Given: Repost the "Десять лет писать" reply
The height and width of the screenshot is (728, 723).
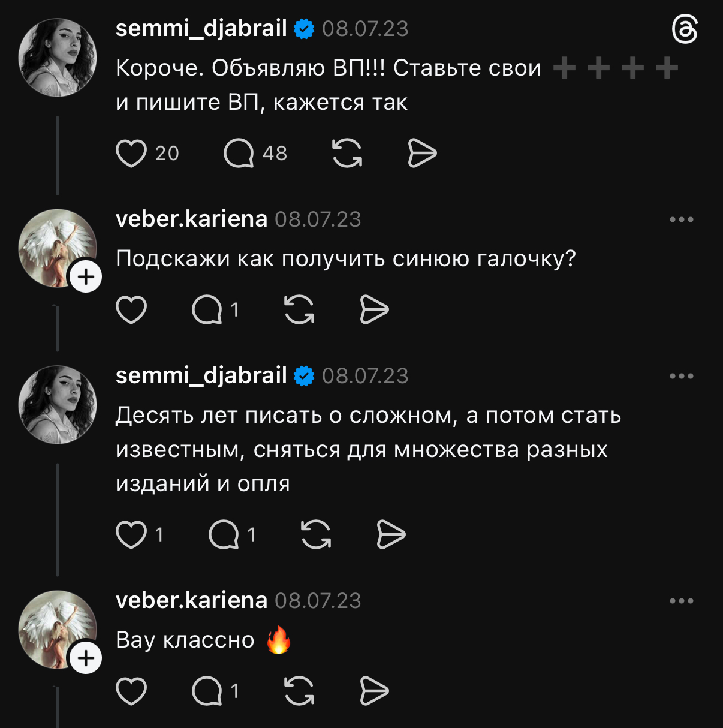Looking at the screenshot, I should (316, 534).
